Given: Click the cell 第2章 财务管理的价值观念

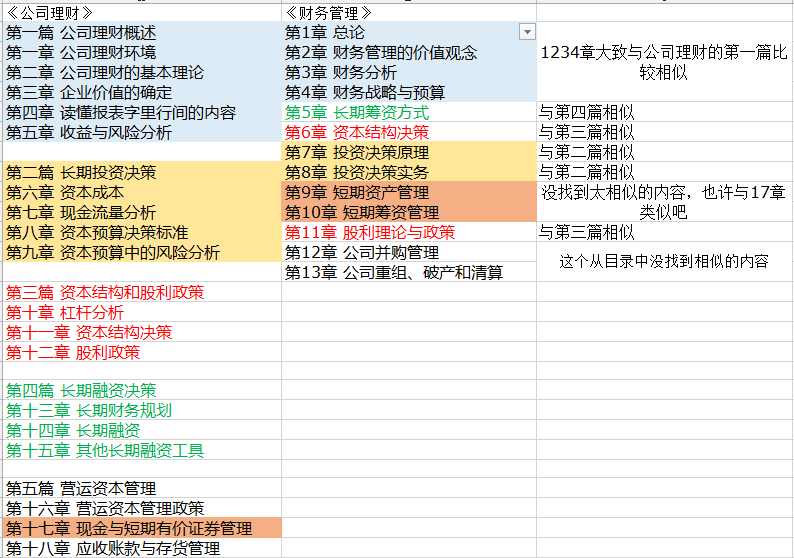Looking at the screenshot, I should pyautogui.click(x=409, y=52).
